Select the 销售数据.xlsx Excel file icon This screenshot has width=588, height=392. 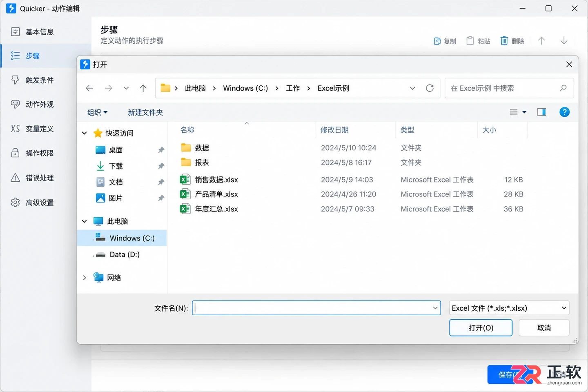[185, 179]
